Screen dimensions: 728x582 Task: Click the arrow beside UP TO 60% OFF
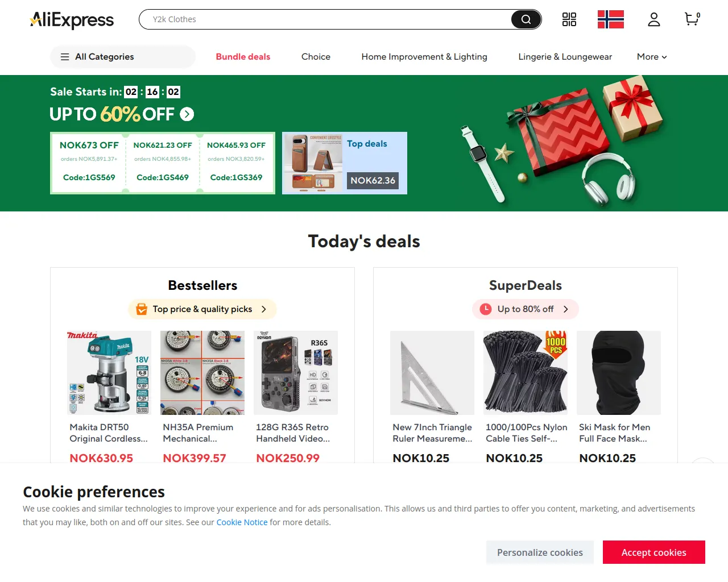pos(187,114)
